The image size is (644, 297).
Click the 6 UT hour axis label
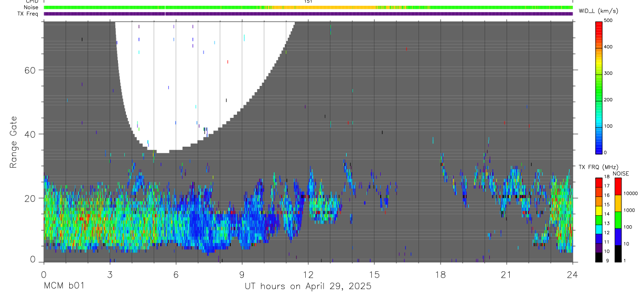pos(176,274)
